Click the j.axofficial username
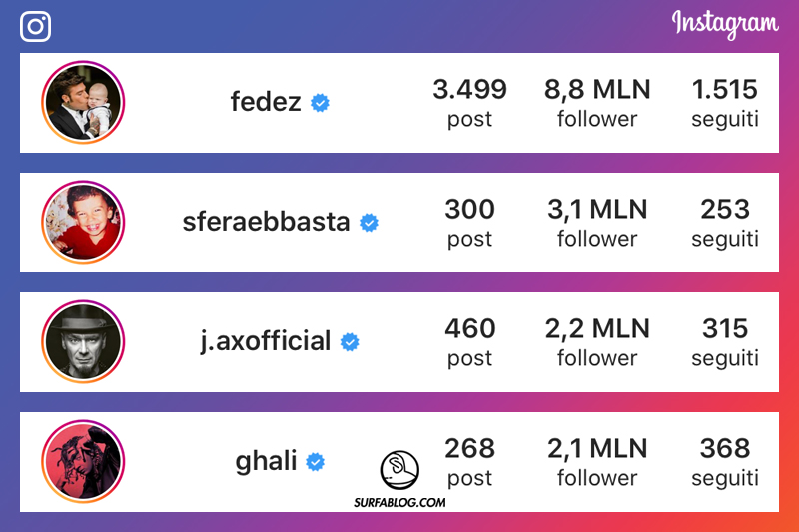Viewport: 799px width, 532px height. click(x=266, y=341)
